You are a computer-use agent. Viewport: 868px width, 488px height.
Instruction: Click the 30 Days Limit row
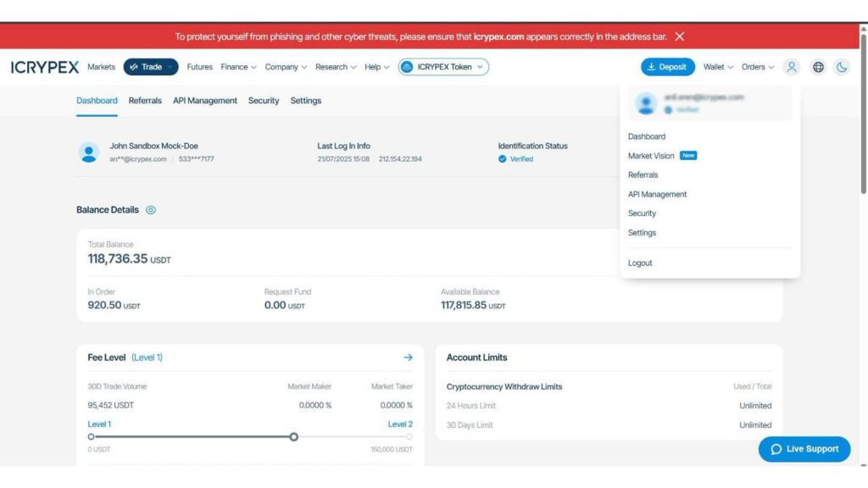click(x=609, y=425)
